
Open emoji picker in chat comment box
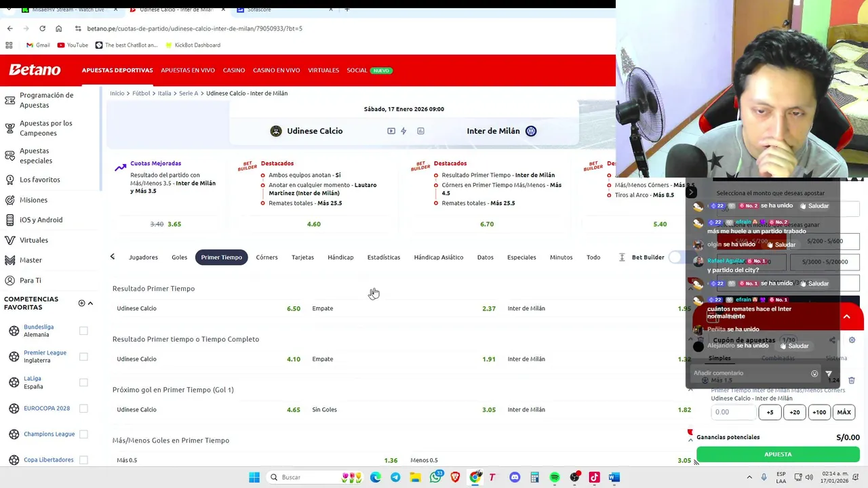[814, 373]
